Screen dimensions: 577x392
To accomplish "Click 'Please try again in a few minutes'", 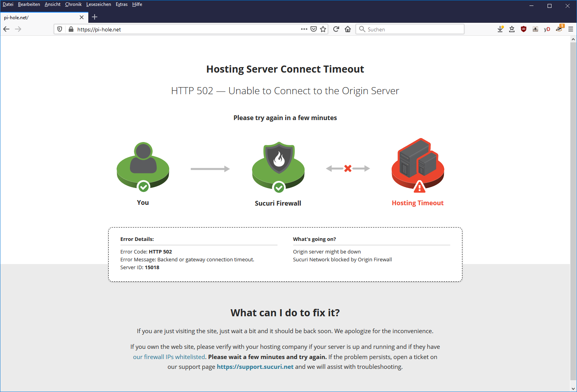I will [x=285, y=118].
